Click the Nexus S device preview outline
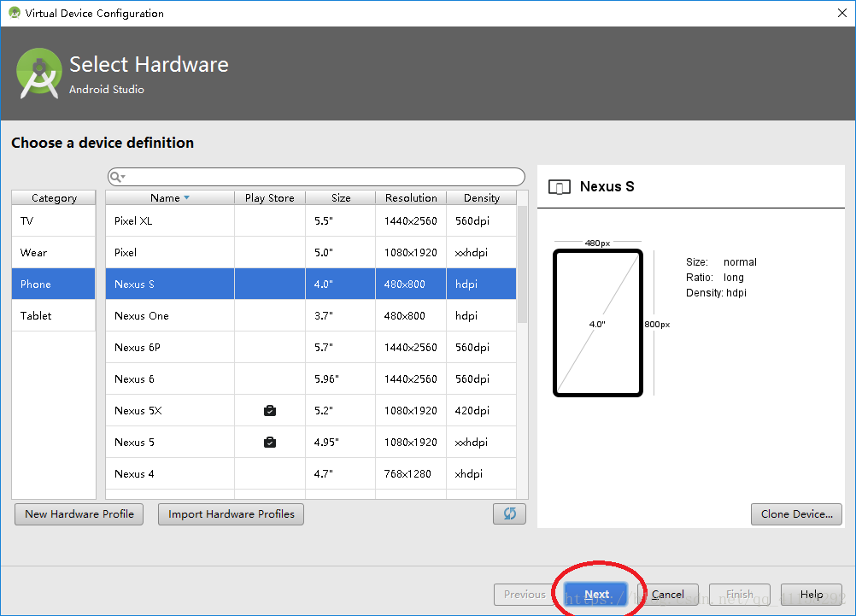This screenshot has width=856, height=616. [598, 323]
